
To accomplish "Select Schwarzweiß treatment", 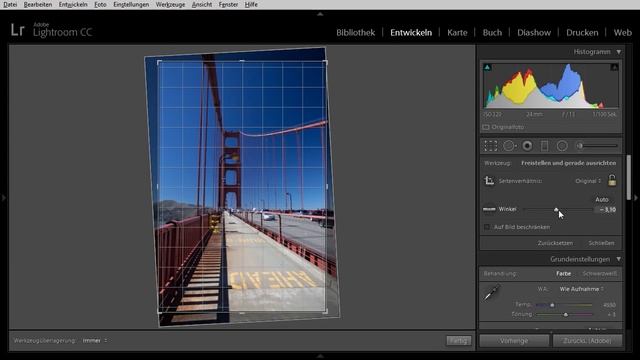I will (599, 273).
